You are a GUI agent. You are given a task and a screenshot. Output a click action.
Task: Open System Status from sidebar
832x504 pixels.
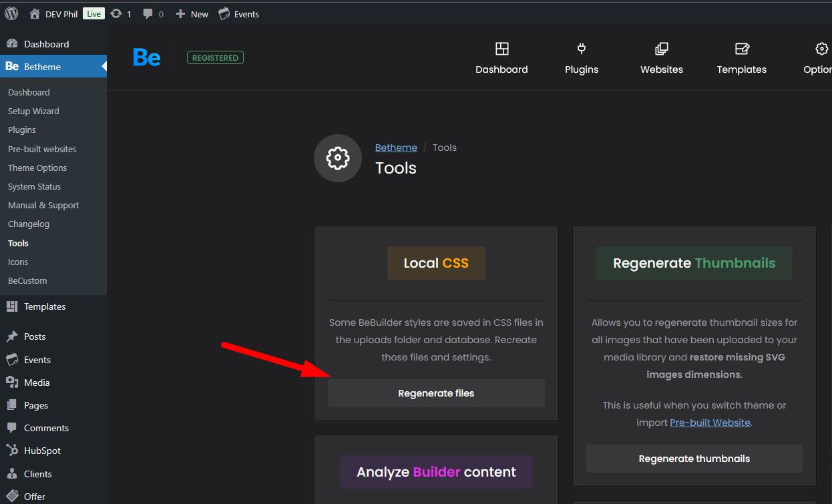click(34, 186)
